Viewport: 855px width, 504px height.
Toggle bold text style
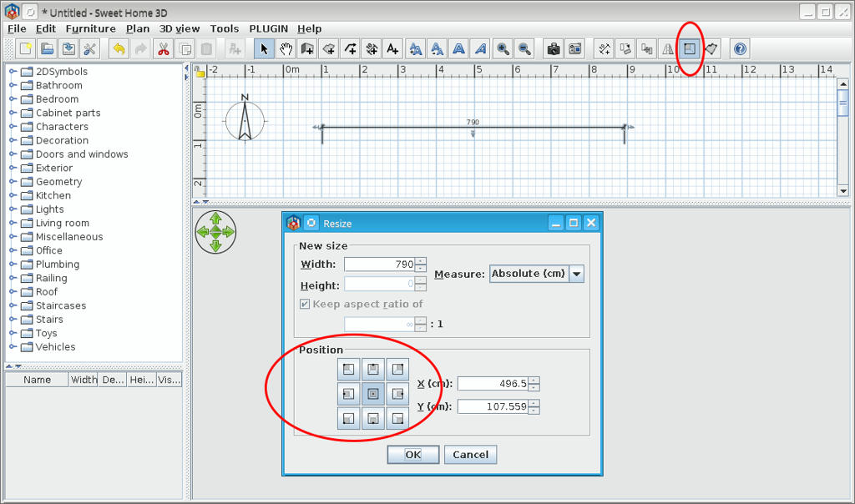pyautogui.click(x=459, y=49)
